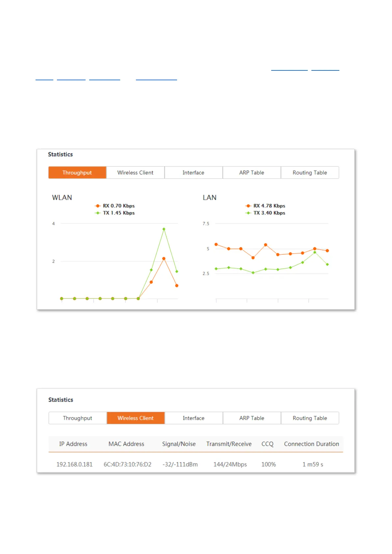The image size is (392, 554).
Task: Click the orange marker beside RX 4.78 Kbps
Action: 248,206
